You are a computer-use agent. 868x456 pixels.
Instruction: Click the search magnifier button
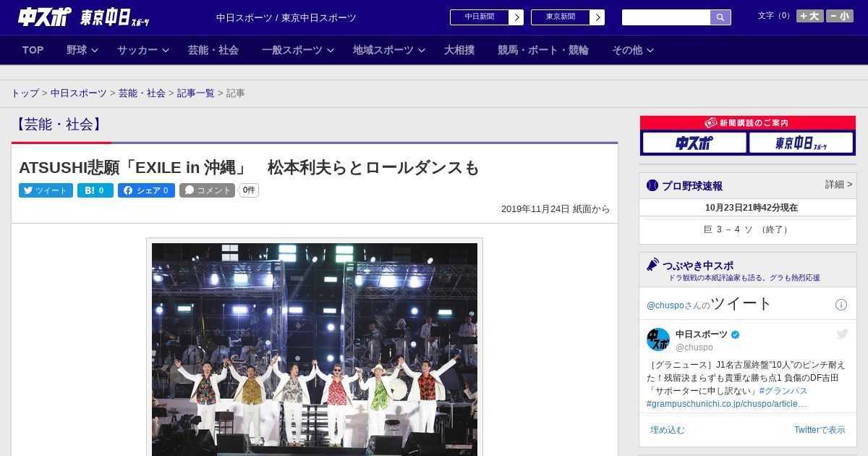coord(720,17)
